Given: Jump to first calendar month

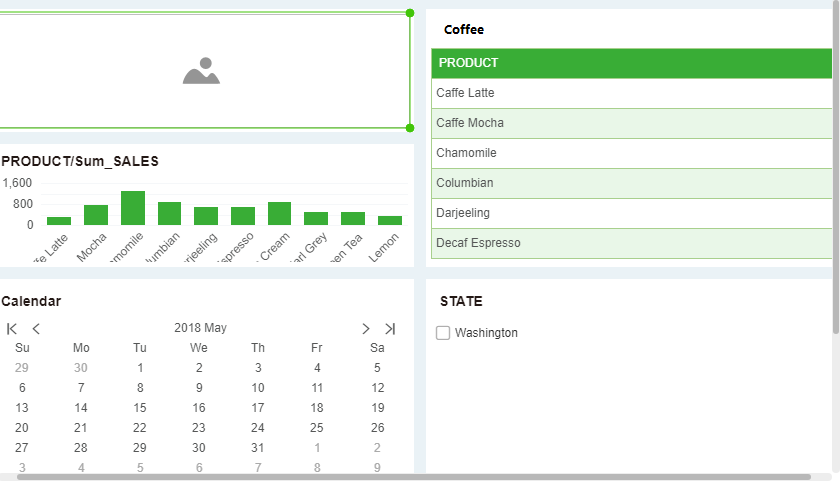Looking at the screenshot, I should pos(12,328).
